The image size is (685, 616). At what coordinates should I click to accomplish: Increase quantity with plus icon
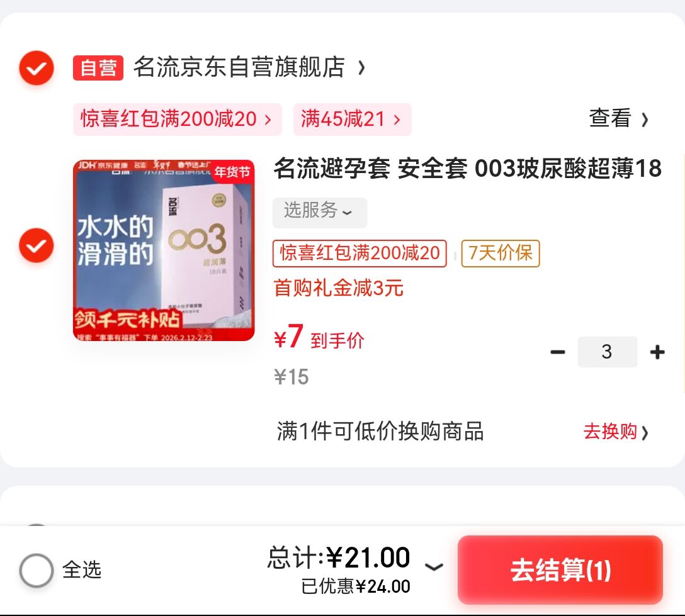point(657,352)
